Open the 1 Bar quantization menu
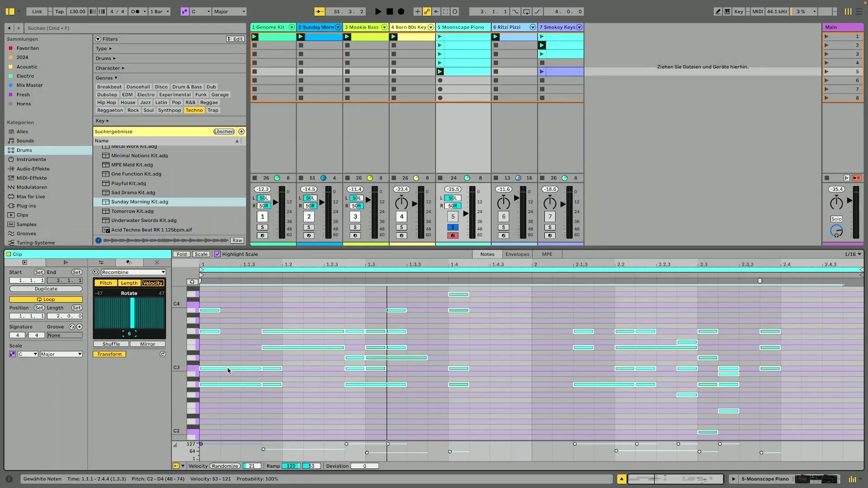Image resolution: width=868 pixels, height=488 pixels. coord(160,11)
